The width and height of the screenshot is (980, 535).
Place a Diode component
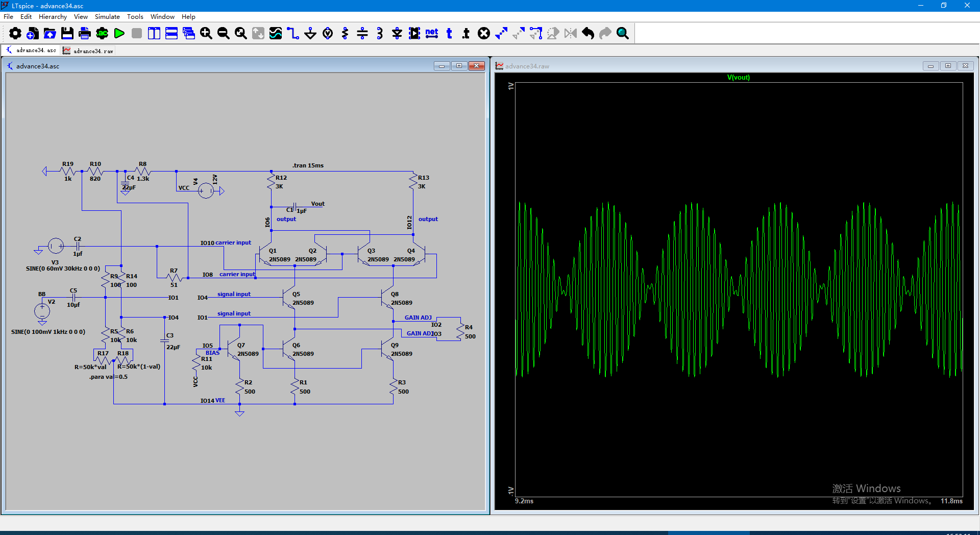pyautogui.click(x=397, y=34)
